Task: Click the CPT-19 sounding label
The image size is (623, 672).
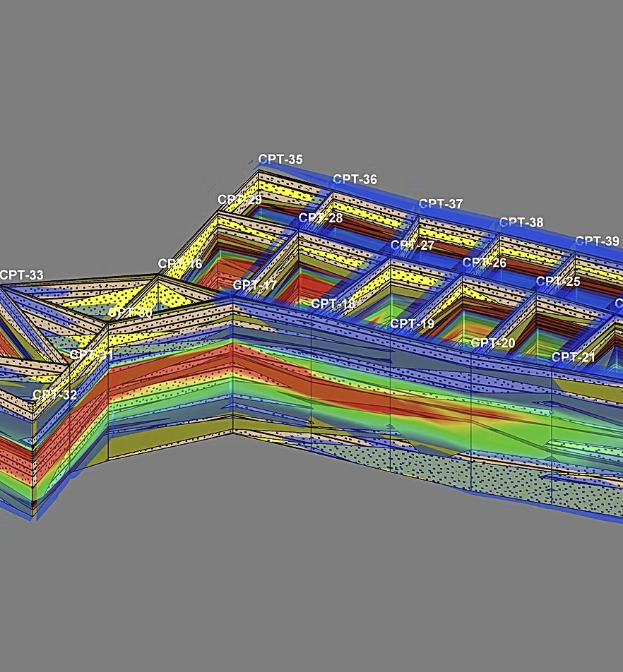Action: coord(412,324)
